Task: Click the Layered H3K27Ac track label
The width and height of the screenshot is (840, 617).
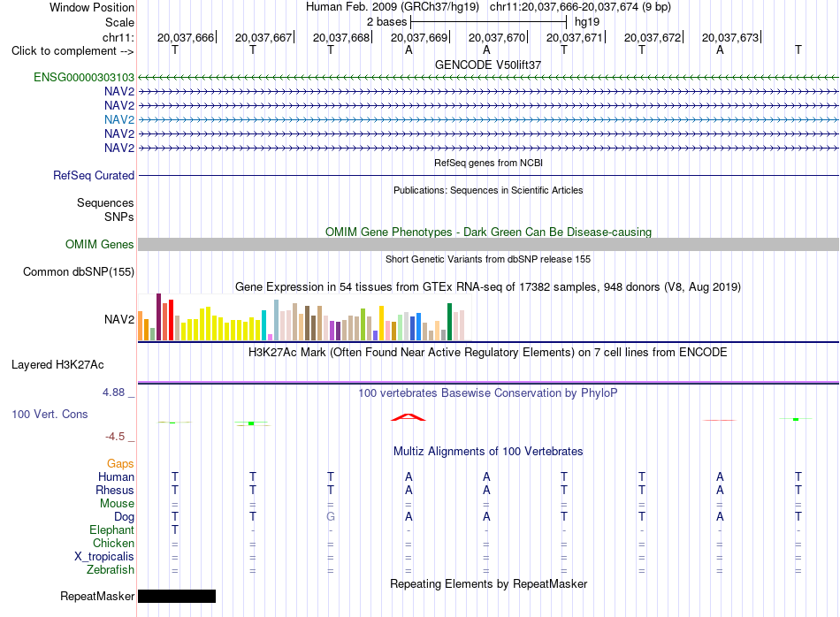Action: tap(57, 365)
